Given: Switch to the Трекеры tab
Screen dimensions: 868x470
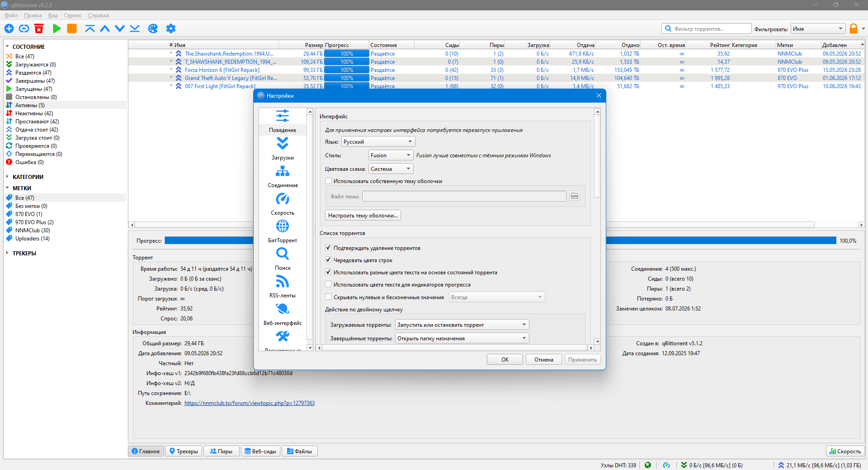Looking at the screenshot, I should 184,451.
